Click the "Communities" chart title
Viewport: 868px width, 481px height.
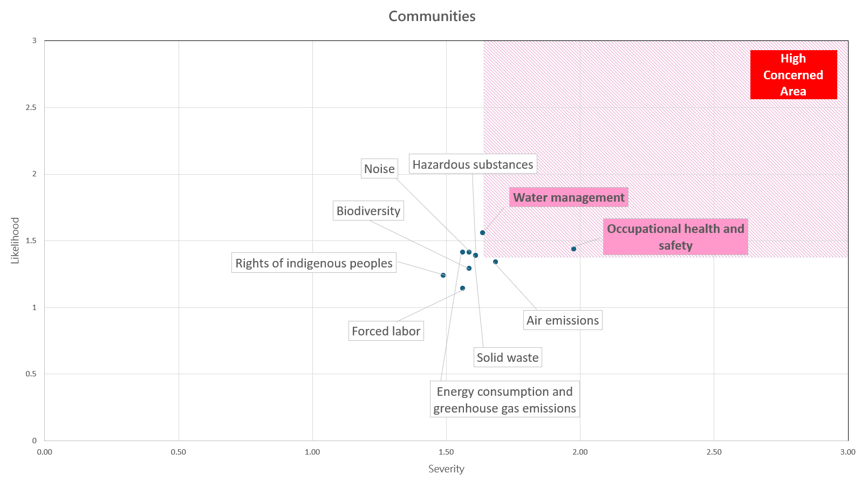coord(432,16)
